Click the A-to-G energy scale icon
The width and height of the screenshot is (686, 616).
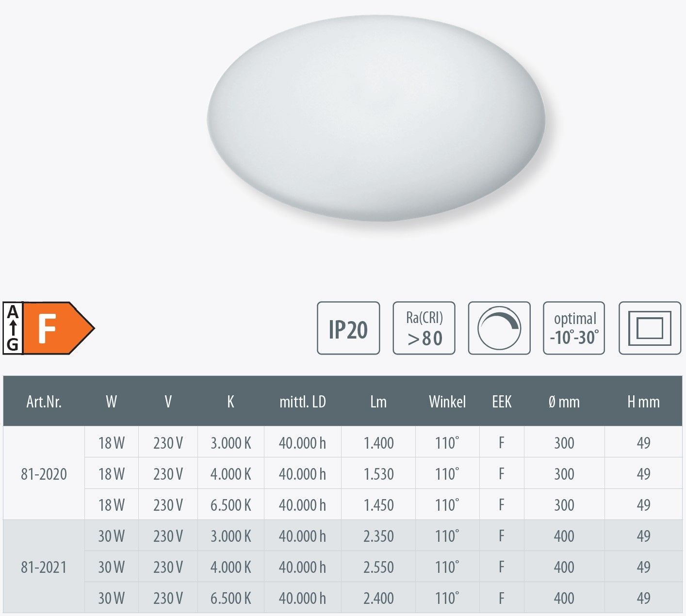(13, 328)
